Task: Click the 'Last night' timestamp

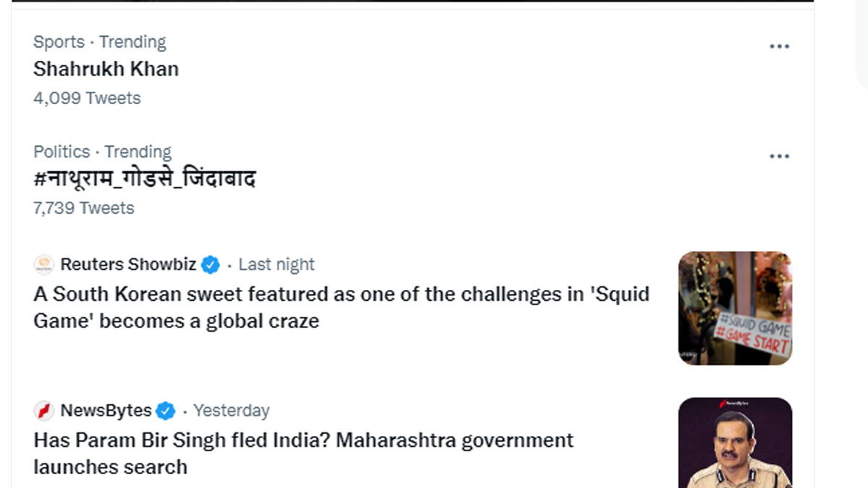Action: 276,265
